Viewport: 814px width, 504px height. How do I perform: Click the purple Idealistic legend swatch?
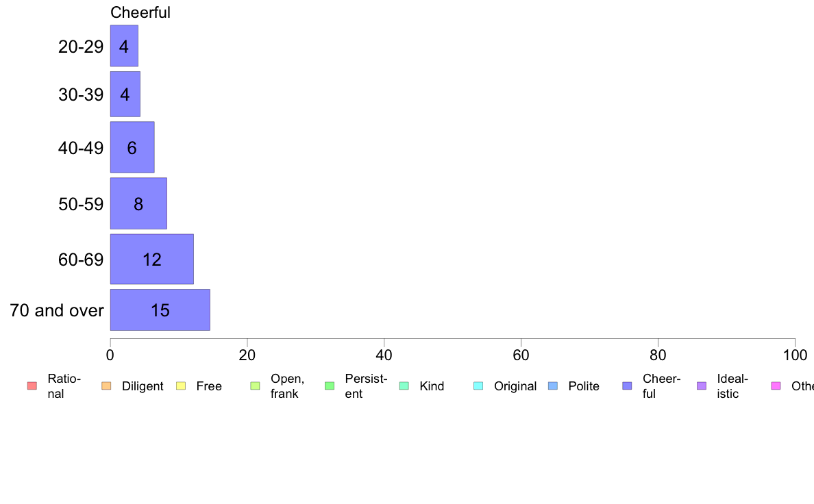[x=702, y=386]
